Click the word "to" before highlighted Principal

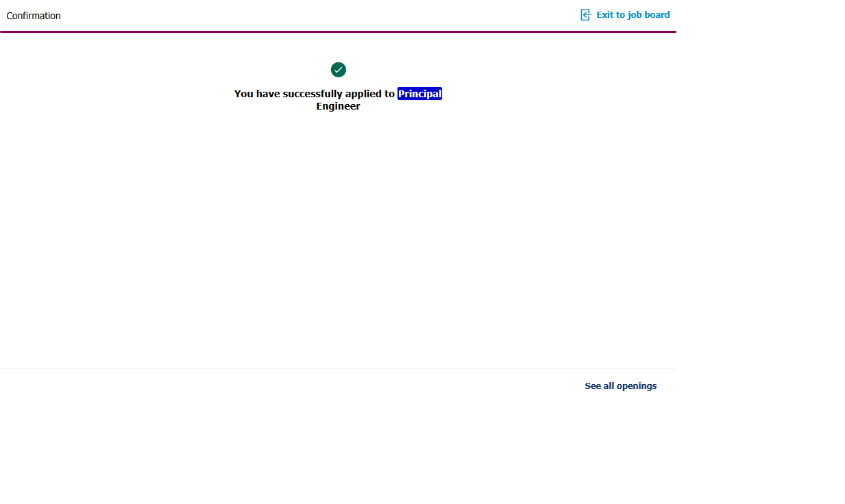[389, 94]
